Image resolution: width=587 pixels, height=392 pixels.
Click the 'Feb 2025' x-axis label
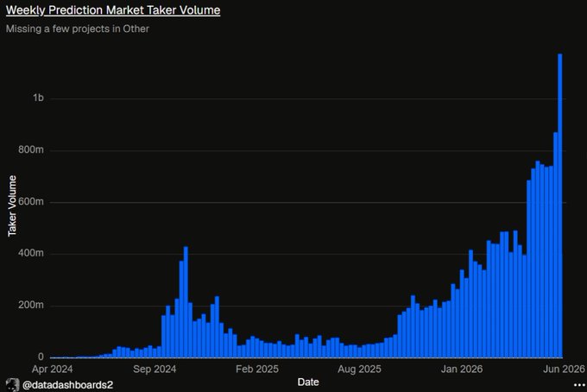[x=257, y=370]
